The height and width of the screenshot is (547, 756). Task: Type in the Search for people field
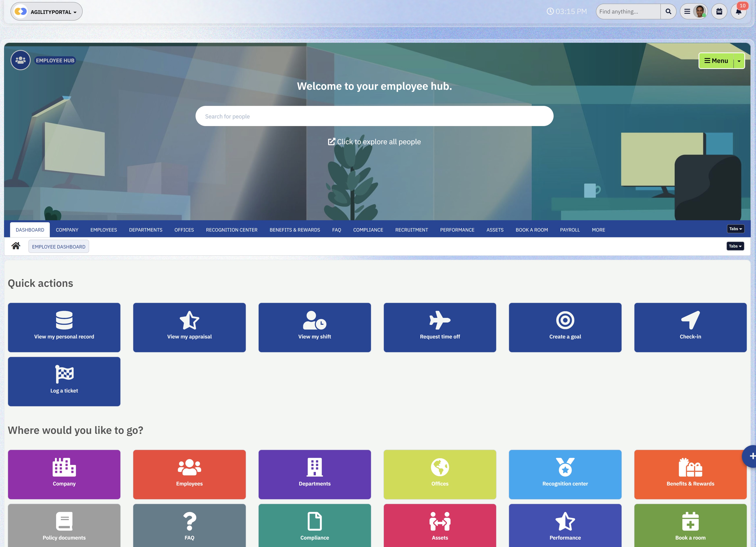(374, 116)
